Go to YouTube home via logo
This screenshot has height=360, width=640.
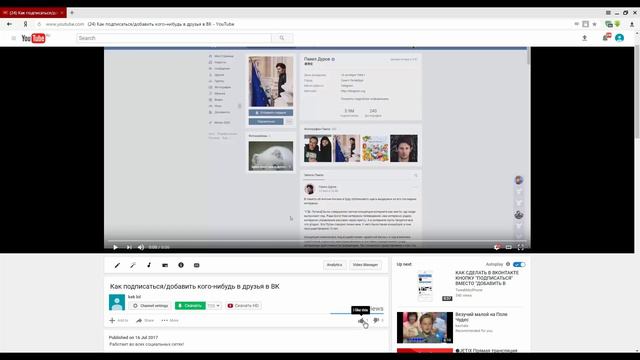click(35, 38)
